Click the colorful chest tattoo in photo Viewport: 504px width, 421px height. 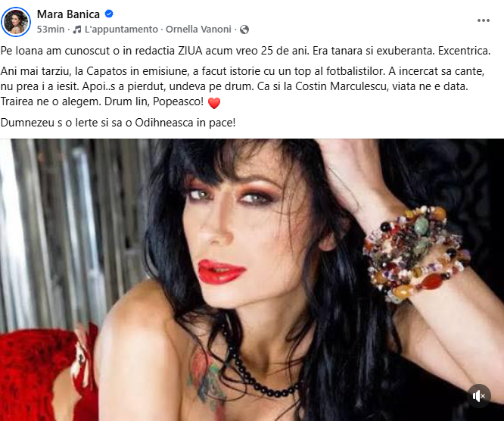(x=207, y=379)
